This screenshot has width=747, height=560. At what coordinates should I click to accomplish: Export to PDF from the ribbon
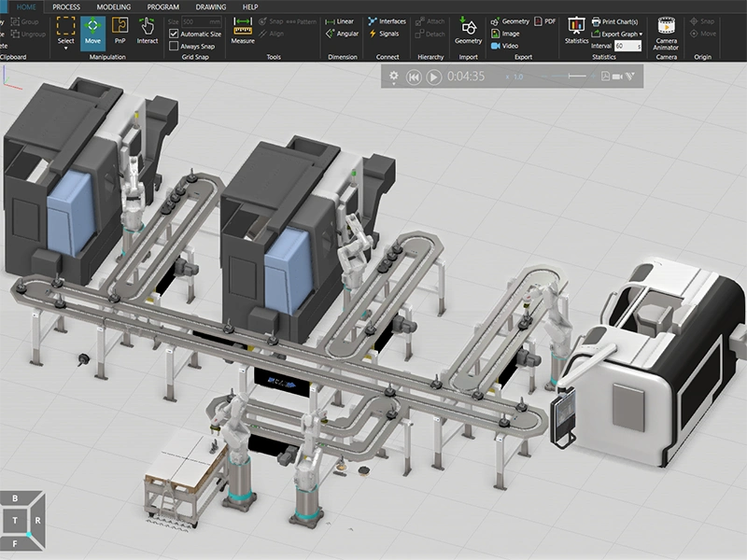point(544,21)
